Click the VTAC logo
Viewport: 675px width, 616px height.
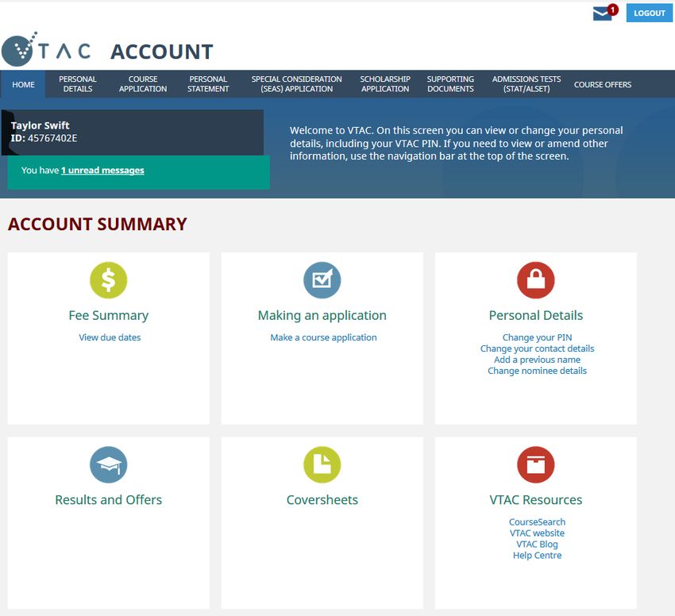pos(46,49)
